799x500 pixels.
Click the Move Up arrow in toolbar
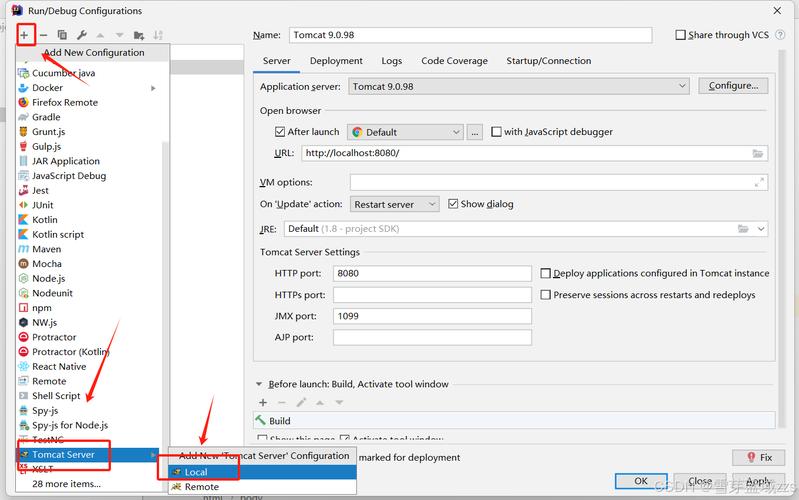pos(100,35)
